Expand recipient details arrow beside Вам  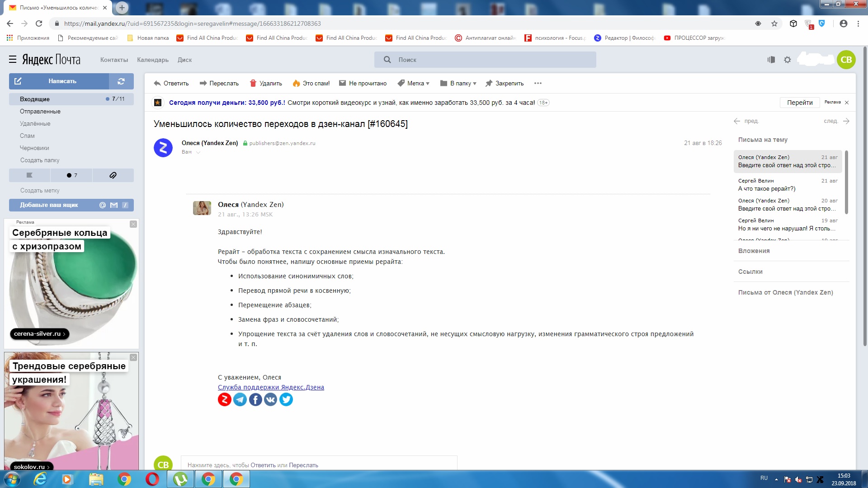click(198, 152)
